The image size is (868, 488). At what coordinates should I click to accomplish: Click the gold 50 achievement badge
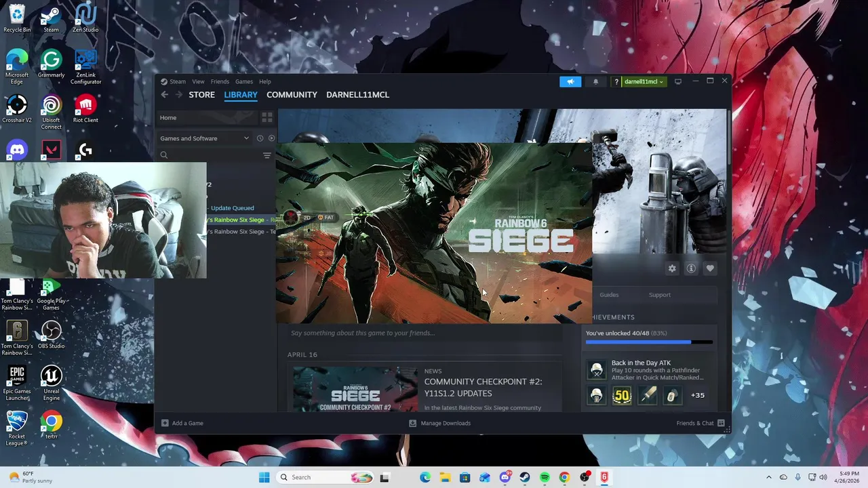point(622,395)
